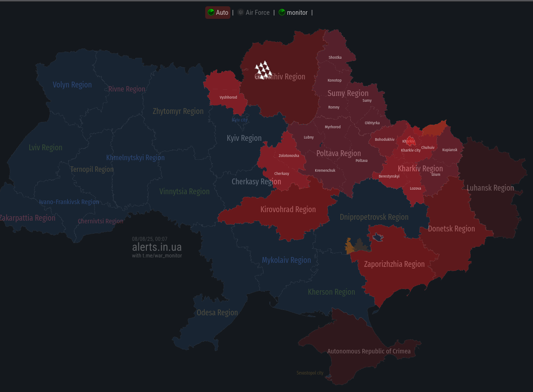533x392 pixels.
Task: Click the Cherkasy Region label
Action: [x=256, y=182]
